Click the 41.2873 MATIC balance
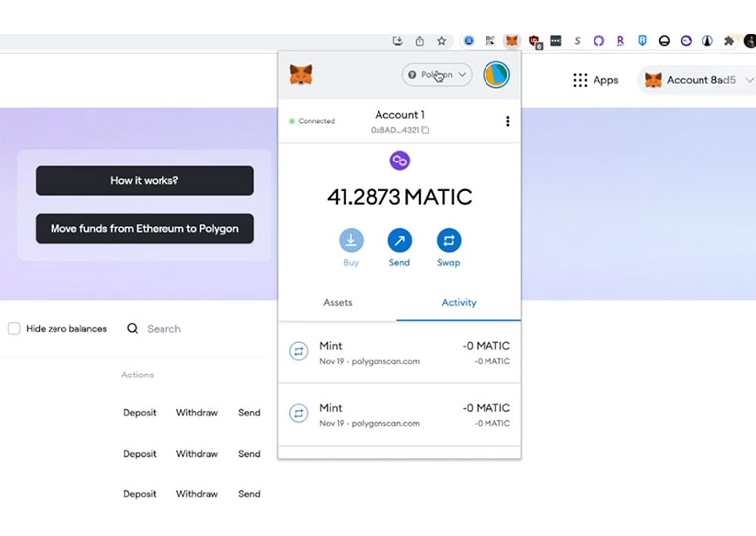This screenshot has width=756, height=536. point(399,196)
